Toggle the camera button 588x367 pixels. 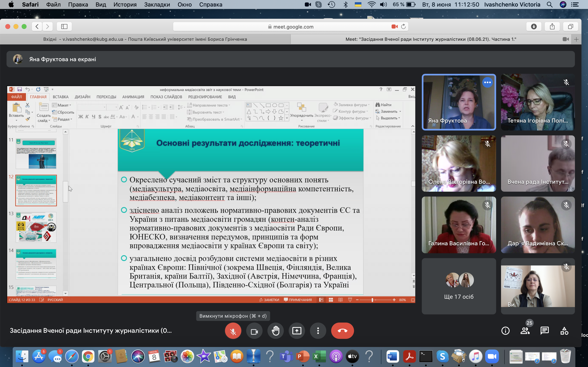(x=254, y=331)
